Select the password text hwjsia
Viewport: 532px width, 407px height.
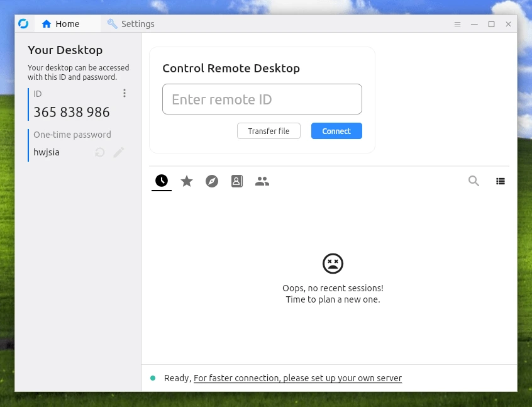coord(47,152)
